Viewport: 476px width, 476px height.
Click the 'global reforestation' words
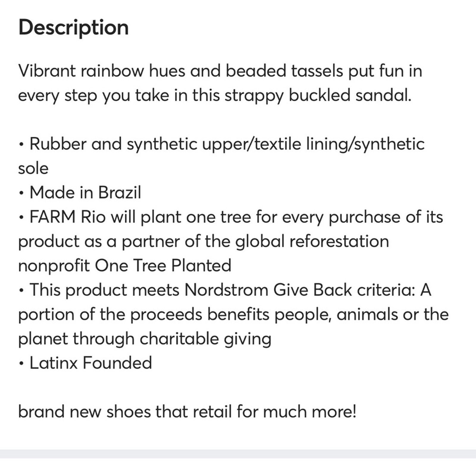pyautogui.click(x=312, y=241)
